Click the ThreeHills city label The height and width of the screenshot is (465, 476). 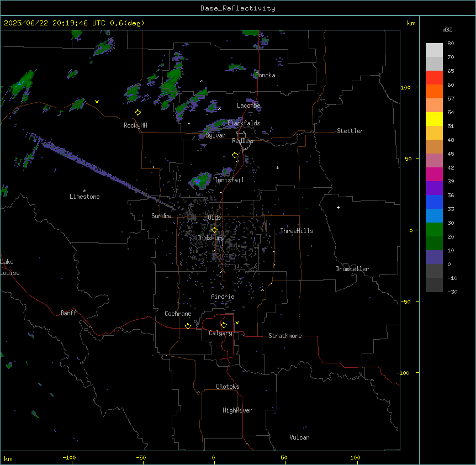(297, 231)
